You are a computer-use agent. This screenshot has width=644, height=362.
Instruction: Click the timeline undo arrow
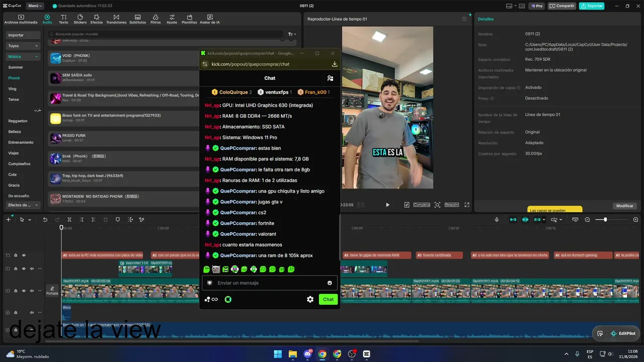[45, 220]
